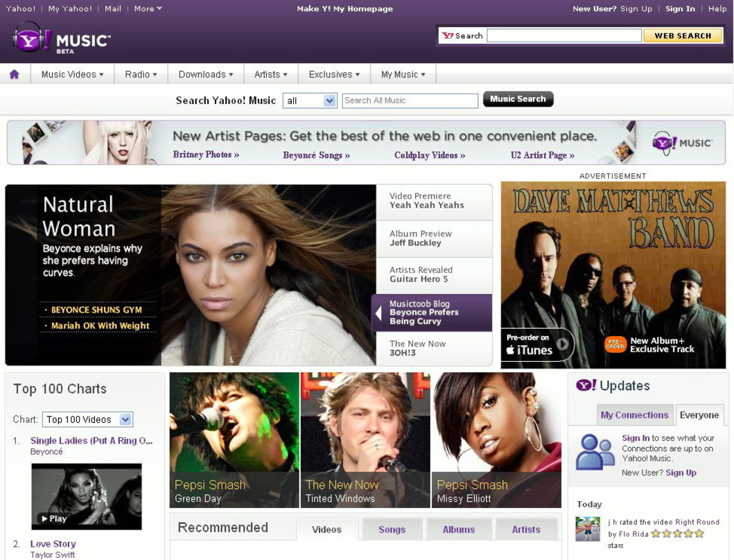
Task: Open the Love Story chart link
Action: tap(53, 543)
